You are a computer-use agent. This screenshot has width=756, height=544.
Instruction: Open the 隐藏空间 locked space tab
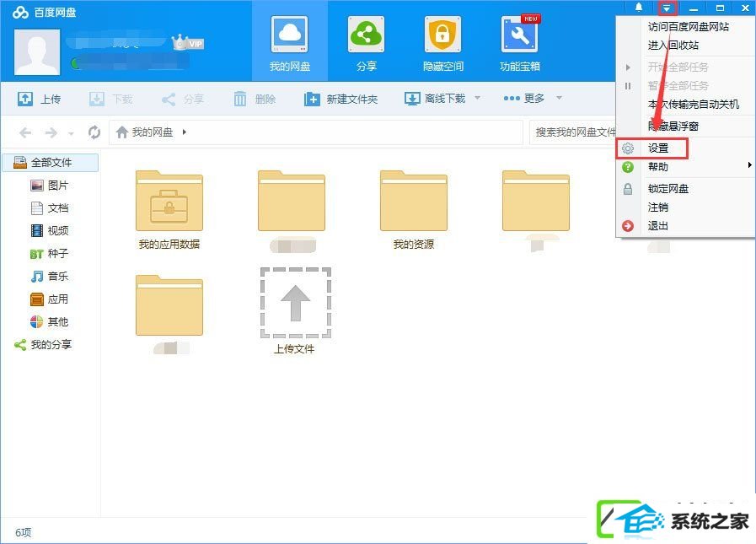click(x=442, y=44)
